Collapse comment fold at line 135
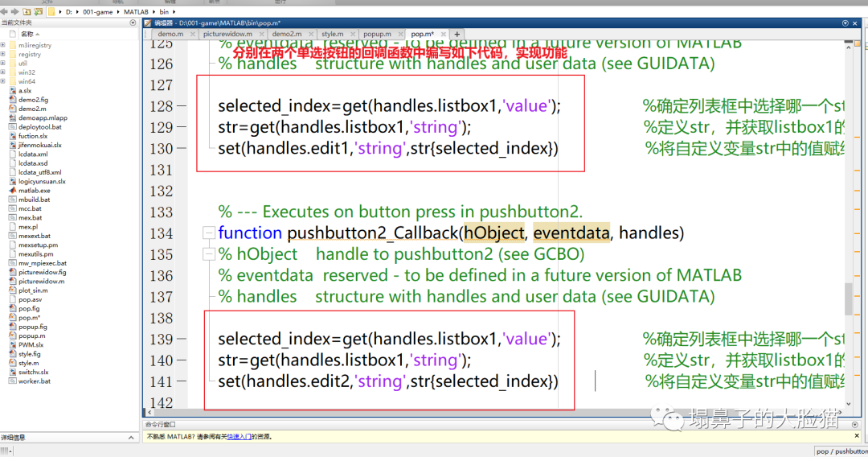The height and width of the screenshot is (457, 868). point(209,254)
